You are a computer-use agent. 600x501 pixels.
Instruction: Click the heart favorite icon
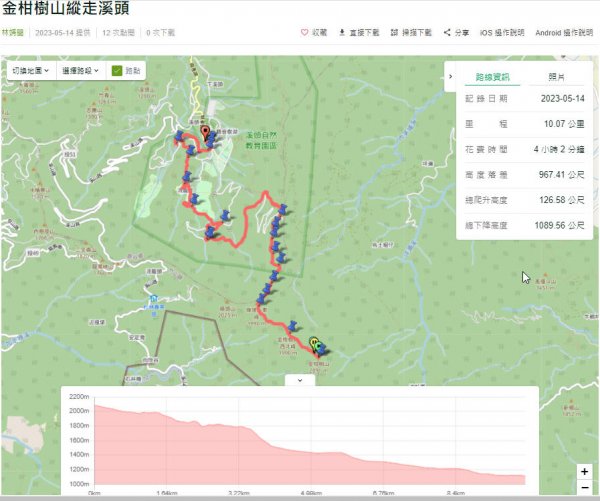click(305, 33)
